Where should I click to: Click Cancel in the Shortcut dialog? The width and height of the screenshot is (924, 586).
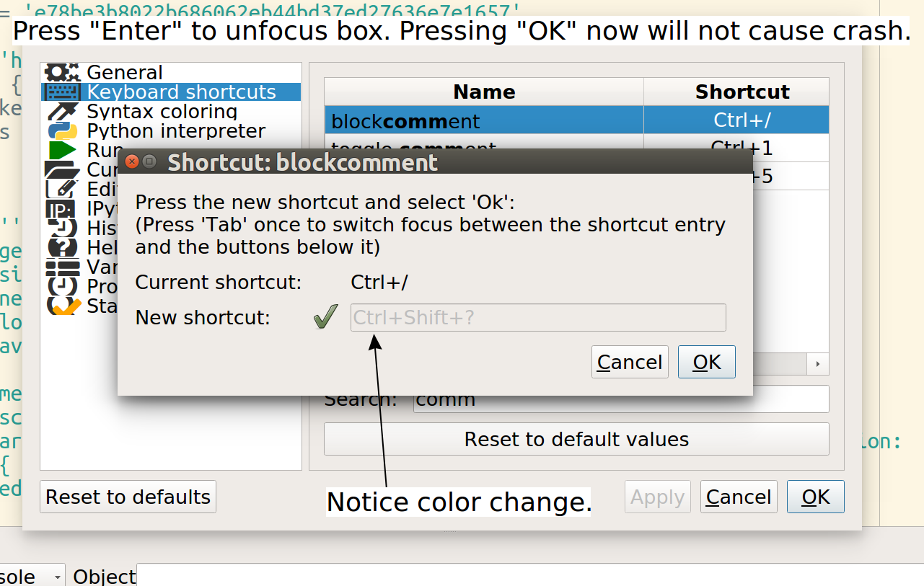(629, 361)
